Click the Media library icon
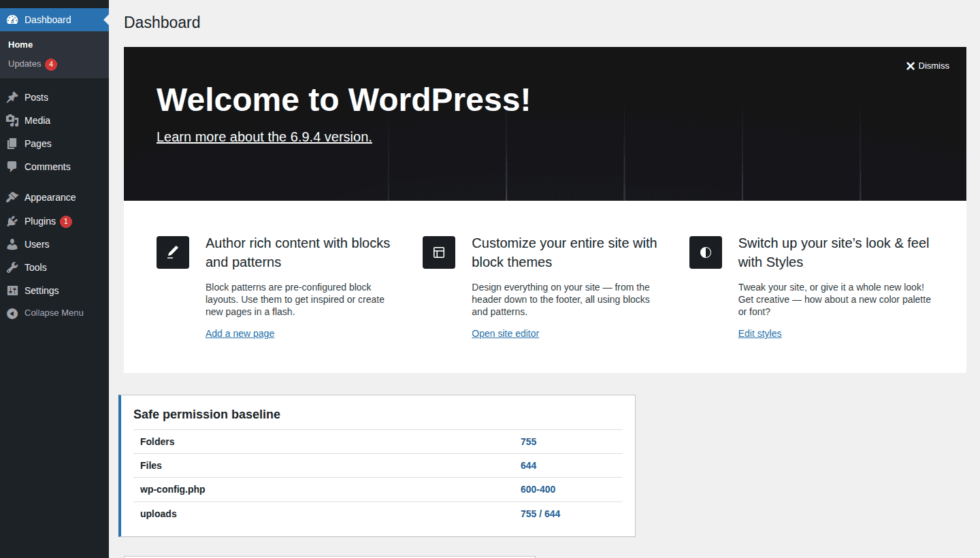The height and width of the screenshot is (558, 980). (x=12, y=120)
